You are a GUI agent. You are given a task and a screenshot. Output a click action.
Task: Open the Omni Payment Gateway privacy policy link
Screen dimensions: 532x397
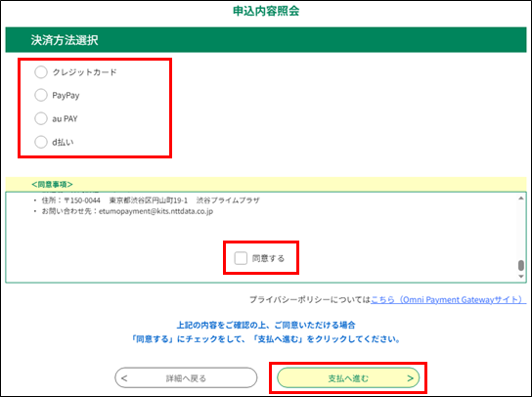click(x=448, y=299)
